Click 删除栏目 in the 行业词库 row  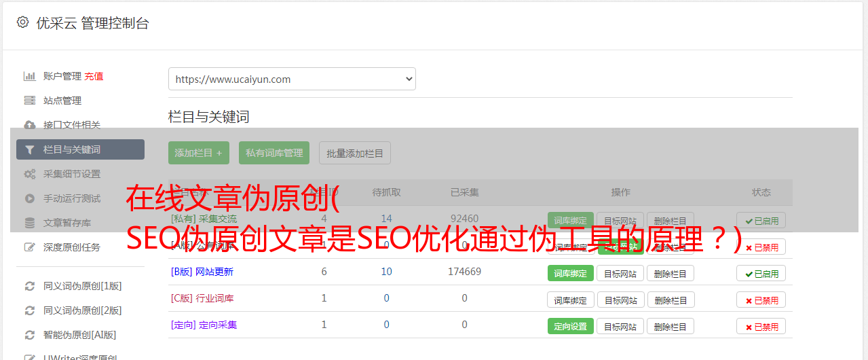[x=670, y=300]
